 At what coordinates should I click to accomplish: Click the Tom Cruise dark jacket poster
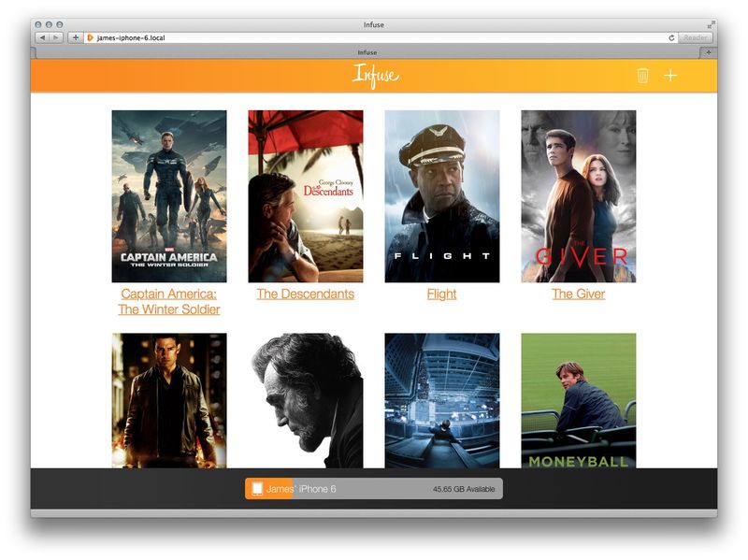coord(169,400)
